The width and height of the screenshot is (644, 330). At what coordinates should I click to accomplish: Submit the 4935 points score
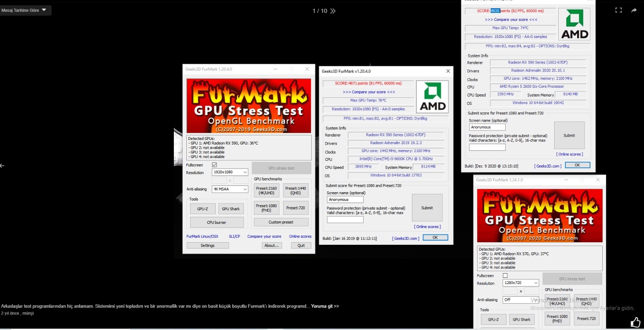[569, 135]
